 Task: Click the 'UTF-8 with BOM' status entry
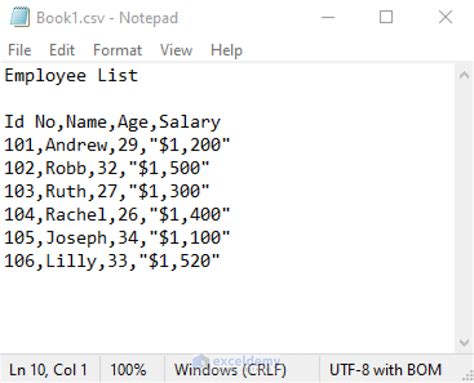point(386,370)
